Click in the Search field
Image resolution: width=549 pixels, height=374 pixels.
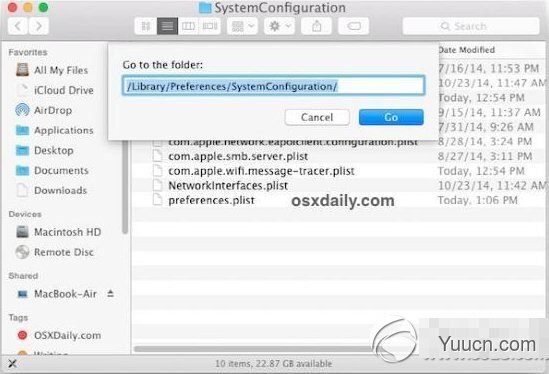pos(471,26)
